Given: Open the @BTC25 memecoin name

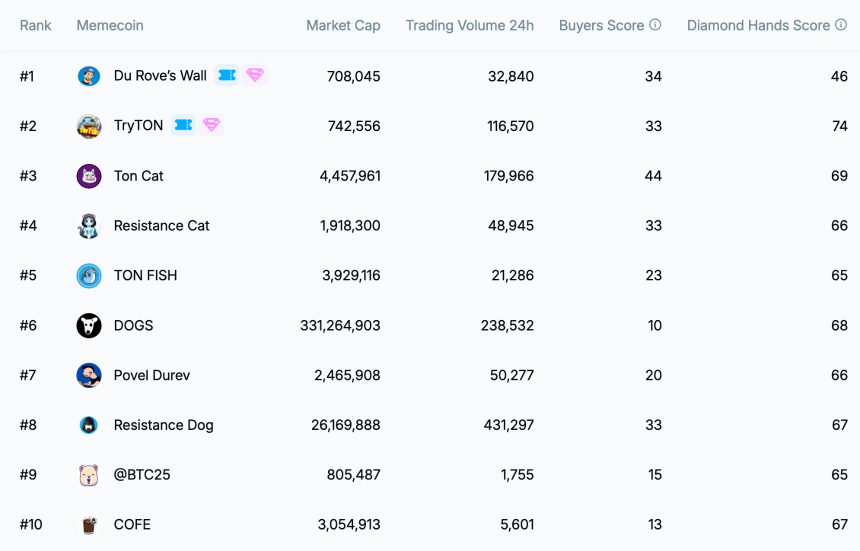Looking at the screenshot, I should [142, 474].
